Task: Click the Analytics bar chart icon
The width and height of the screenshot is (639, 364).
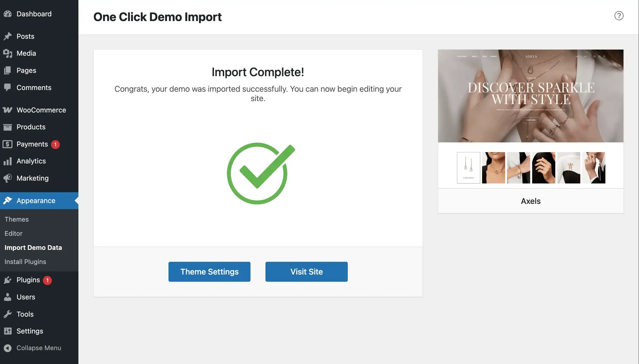Action: pos(8,161)
